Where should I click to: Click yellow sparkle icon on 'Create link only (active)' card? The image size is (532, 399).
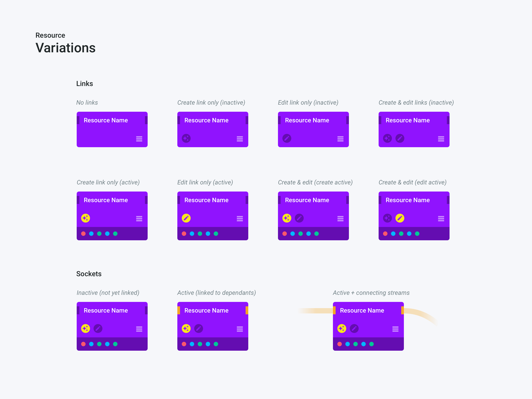[86, 218]
